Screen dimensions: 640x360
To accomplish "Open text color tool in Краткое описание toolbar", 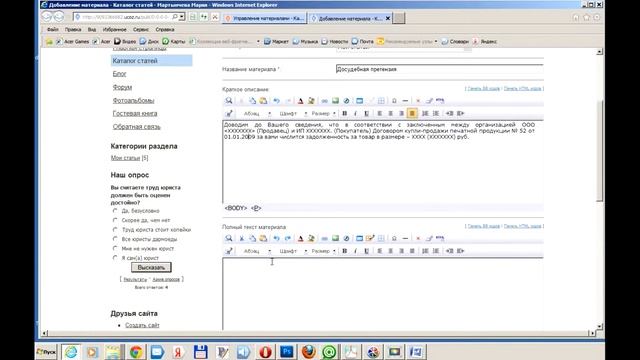I will tap(300, 100).
